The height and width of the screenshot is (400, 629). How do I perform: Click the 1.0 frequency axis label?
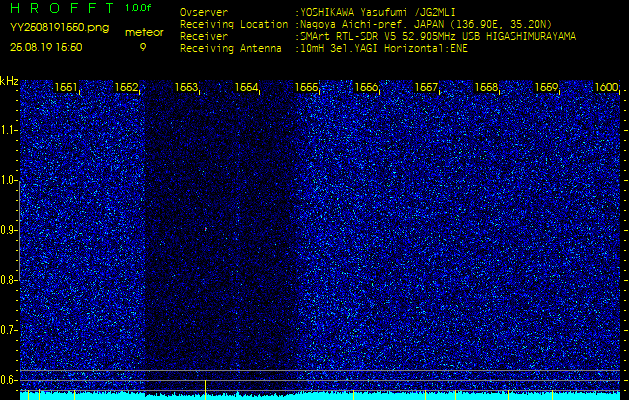click(x=8, y=180)
